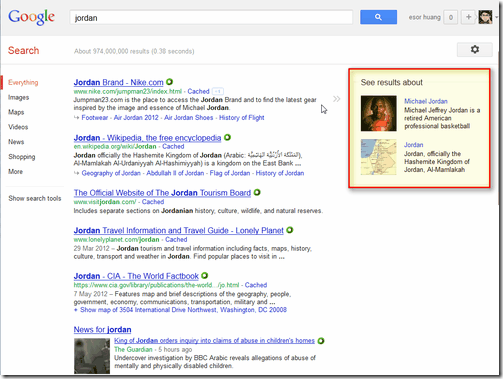This screenshot has width=503, height=379.
Task: Expand preview with the double chevron arrow
Action: pos(336,99)
